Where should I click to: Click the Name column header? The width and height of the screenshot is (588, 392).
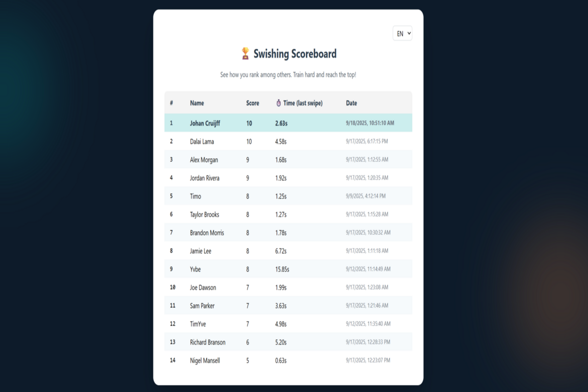point(197,103)
